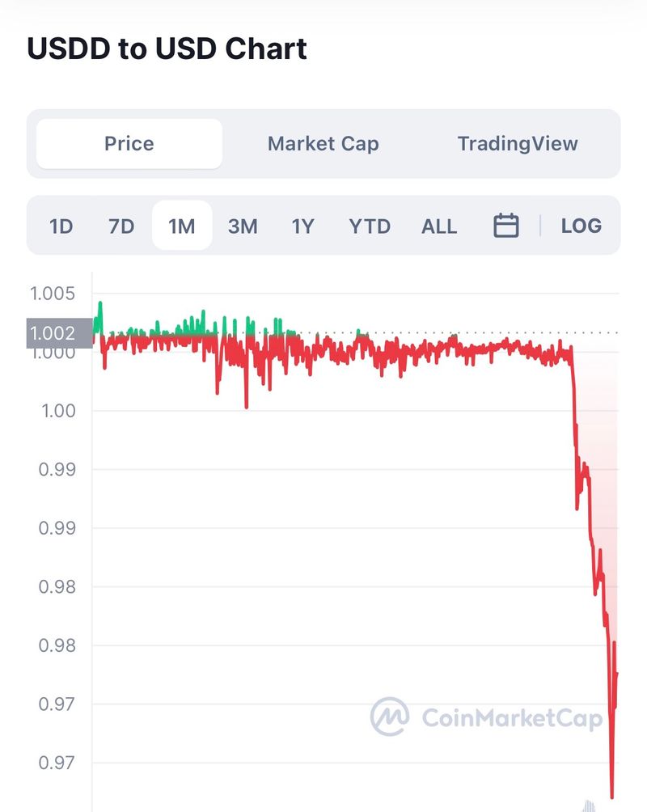This screenshot has height=812, width=647.
Task: Set the chart range to 3M
Action: pos(243,226)
